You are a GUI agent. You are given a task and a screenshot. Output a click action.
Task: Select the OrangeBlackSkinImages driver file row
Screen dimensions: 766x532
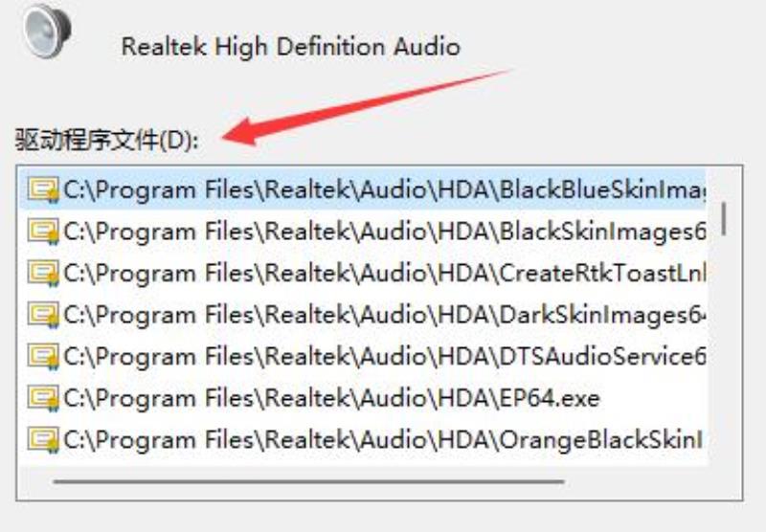[365, 440]
